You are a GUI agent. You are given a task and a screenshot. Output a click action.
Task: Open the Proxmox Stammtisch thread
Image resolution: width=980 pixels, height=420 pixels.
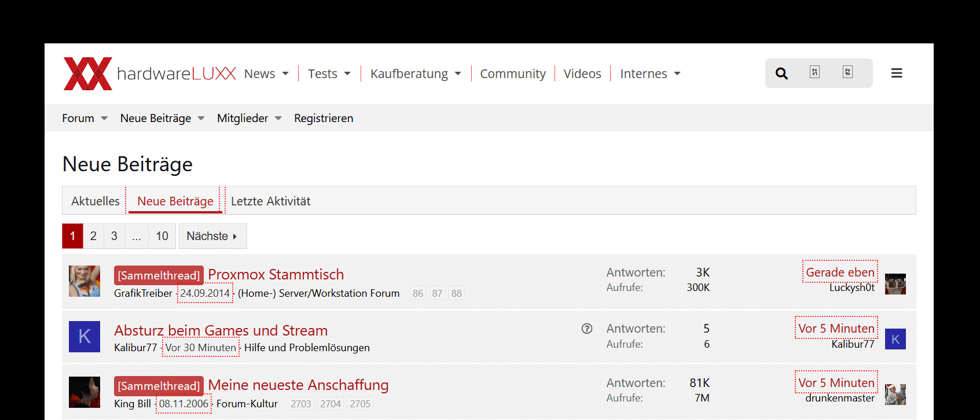click(276, 274)
